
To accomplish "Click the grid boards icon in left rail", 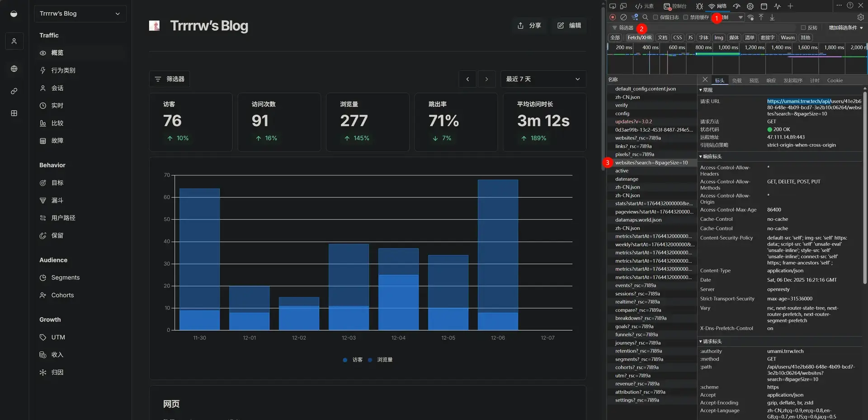I will pos(14,113).
